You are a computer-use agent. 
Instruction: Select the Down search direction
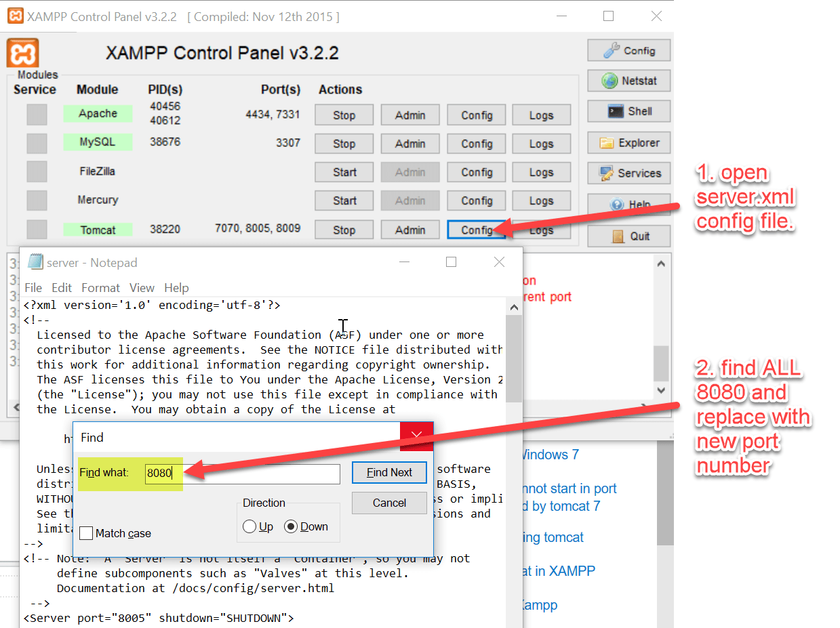292,526
